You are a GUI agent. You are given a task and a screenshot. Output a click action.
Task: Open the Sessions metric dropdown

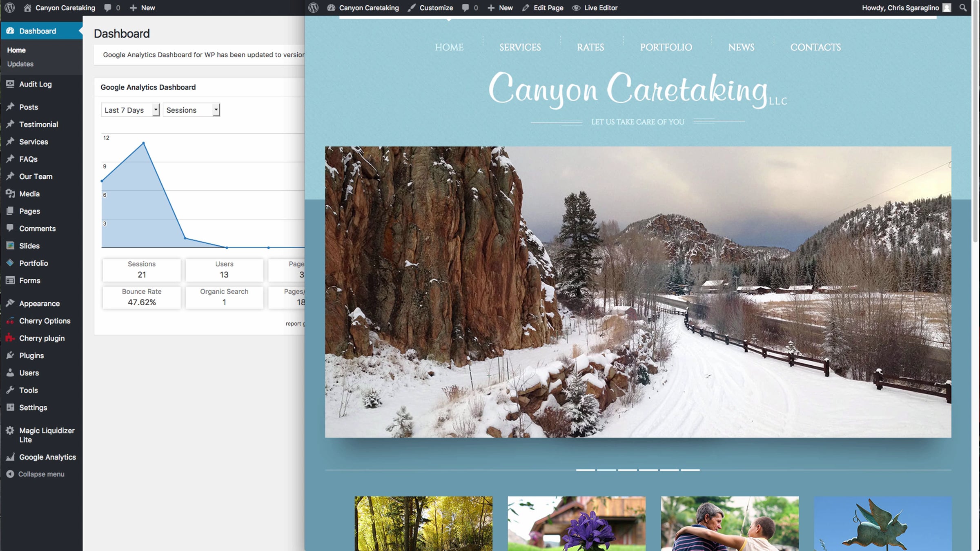191,110
